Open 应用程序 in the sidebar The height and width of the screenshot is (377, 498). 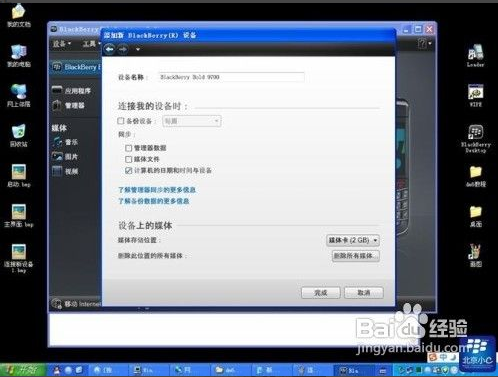[71, 90]
